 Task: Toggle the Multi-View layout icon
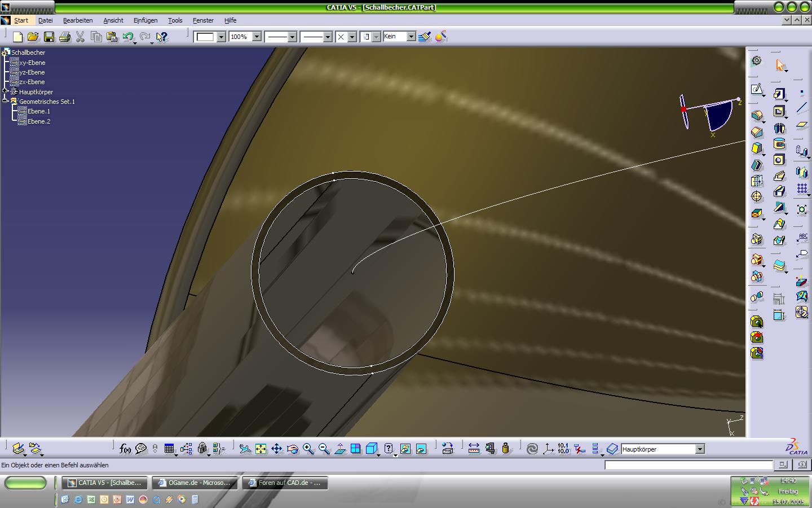coord(355,449)
